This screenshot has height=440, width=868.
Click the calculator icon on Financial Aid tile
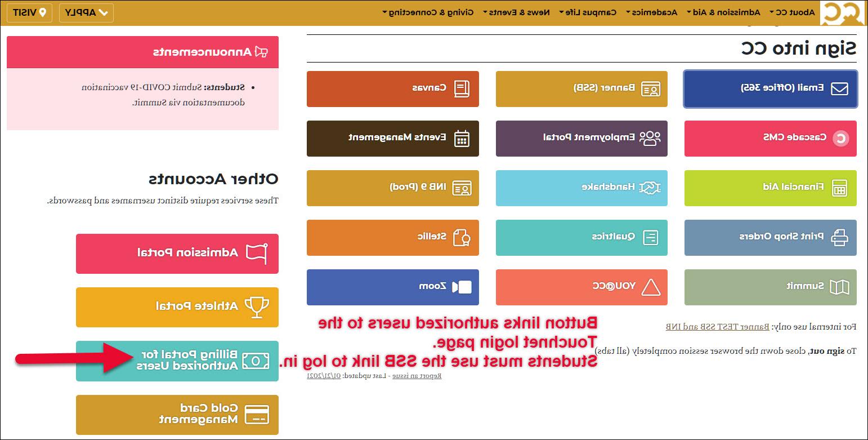point(839,188)
